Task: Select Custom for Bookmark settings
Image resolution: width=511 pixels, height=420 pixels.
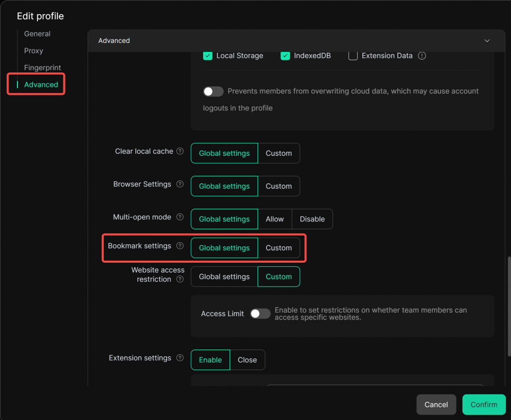Action: pyautogui.click(x=278, y=248)
